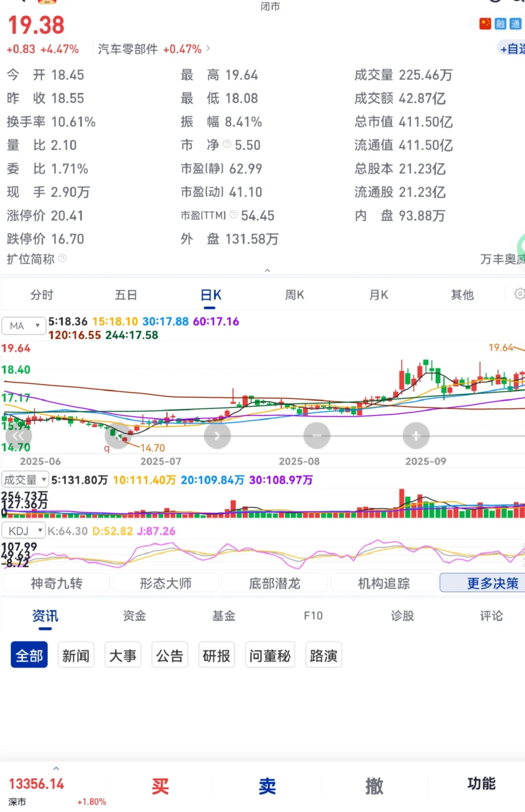The height and width of the screenshot is (812, 525).
Task: Filter news by 路演
Action: pyautogui.click(x=323, y=655)
